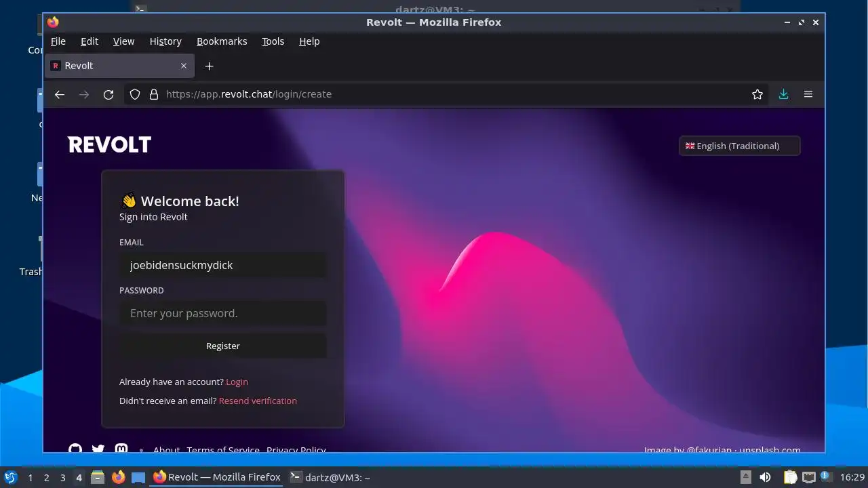Click the 16:29 clock in taskbar
Image resolution: width=868 pixels, height=488 pixels.
click(852, 477)
